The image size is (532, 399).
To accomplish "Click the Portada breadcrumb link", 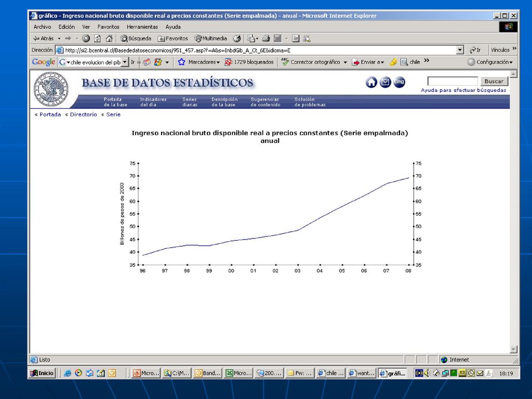I will click(x=50, y=115).
